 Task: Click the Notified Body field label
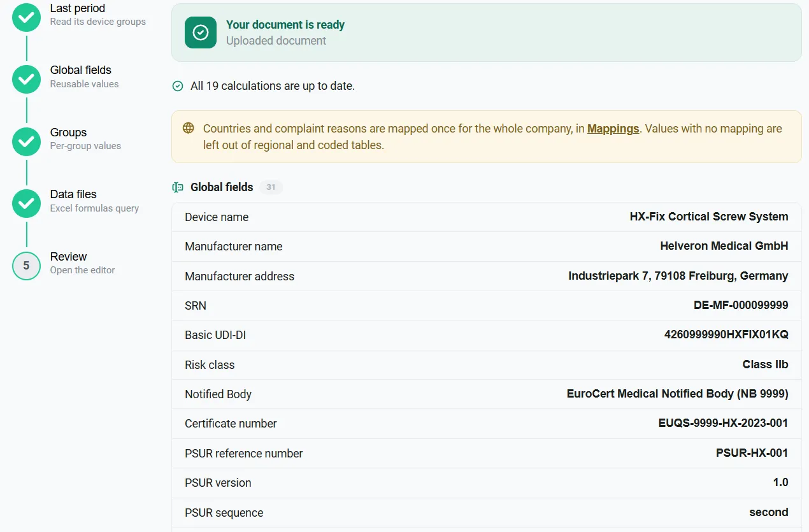218,394
